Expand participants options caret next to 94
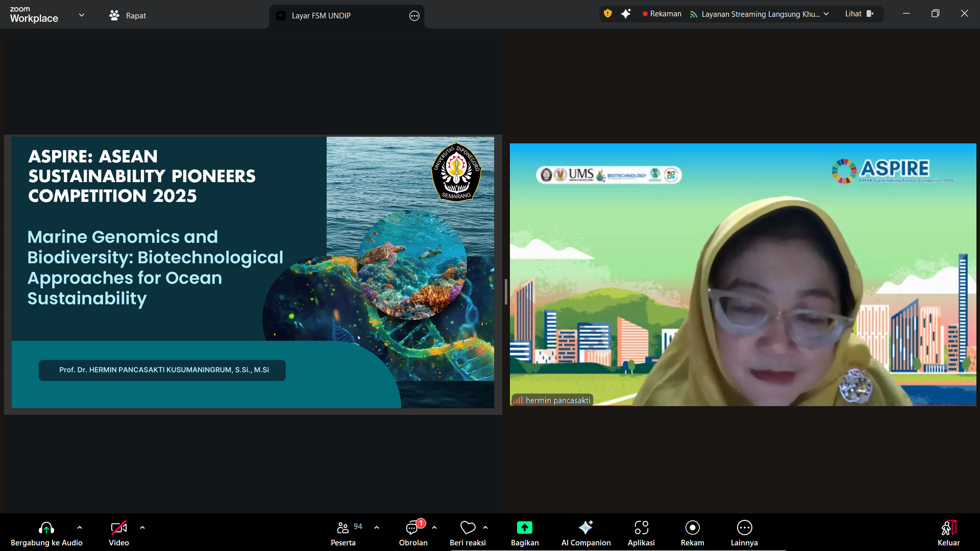 [x=377, y=528]
